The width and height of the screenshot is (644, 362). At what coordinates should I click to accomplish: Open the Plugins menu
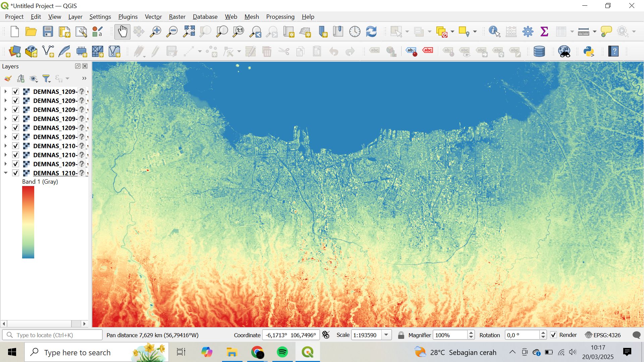pos(128,16)
